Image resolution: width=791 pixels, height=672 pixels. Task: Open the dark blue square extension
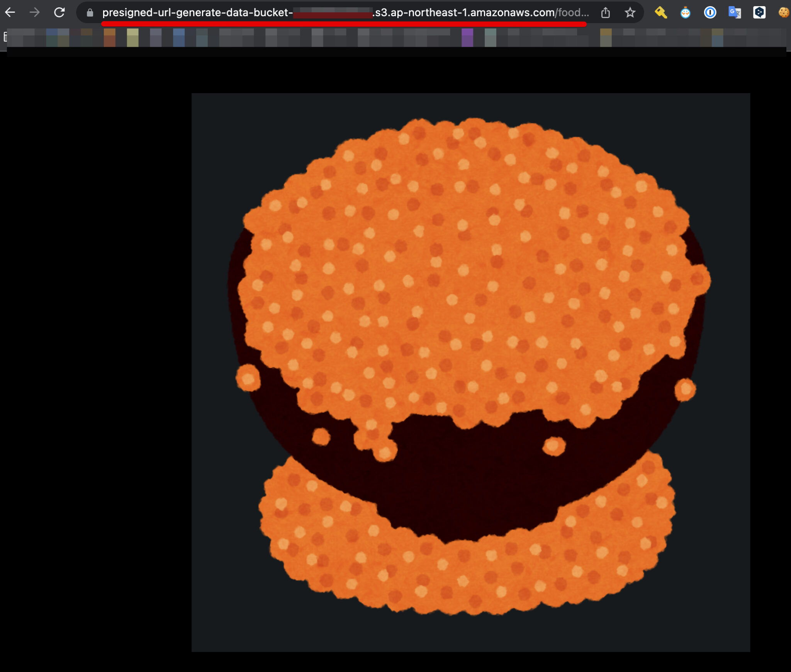click(x=759, y=13)
